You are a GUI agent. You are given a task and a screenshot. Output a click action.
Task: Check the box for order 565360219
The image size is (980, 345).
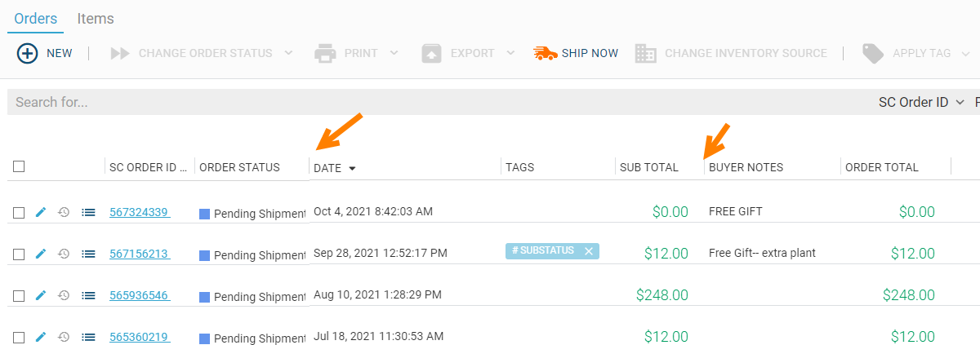[19, 336]
